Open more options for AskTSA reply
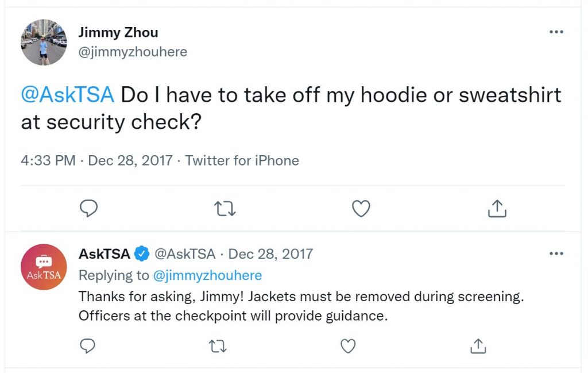The image size is (588, 373). tap(556, 253)
